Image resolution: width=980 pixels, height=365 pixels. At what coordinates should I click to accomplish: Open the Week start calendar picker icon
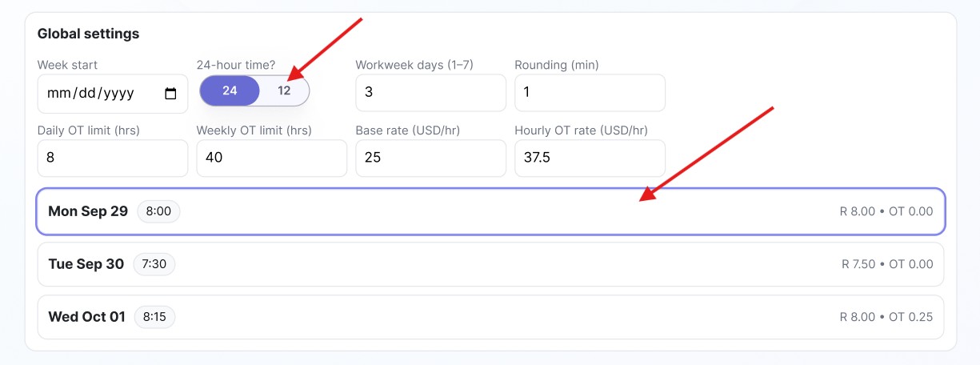(x=170, y=94)
